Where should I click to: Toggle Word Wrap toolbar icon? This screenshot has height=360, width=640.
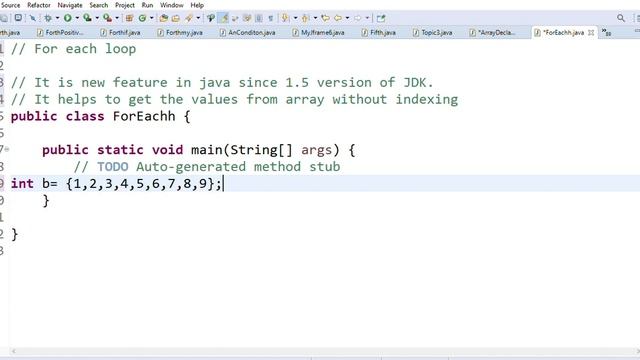(235, 18)
